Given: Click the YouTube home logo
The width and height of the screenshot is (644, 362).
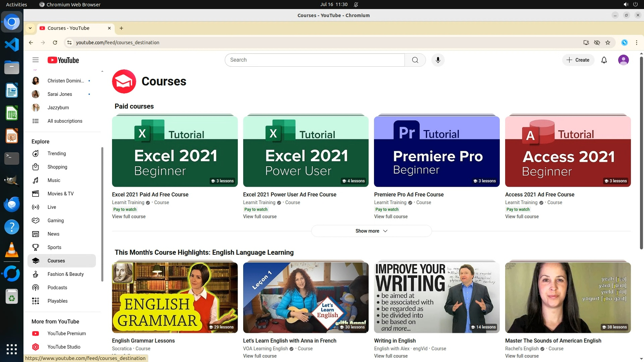Looking at the screenshot, I should coord(63,60).
